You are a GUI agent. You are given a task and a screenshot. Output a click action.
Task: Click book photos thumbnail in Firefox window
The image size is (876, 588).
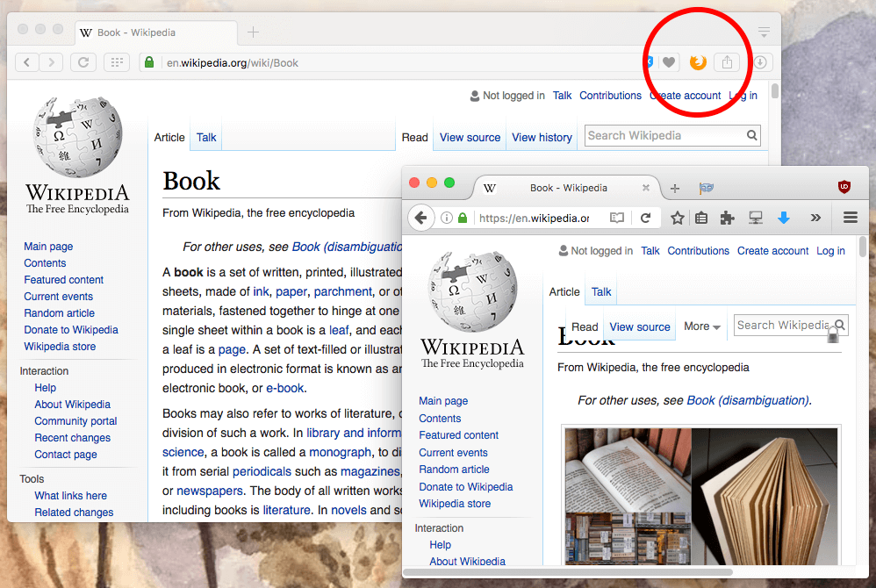point(701,496)
